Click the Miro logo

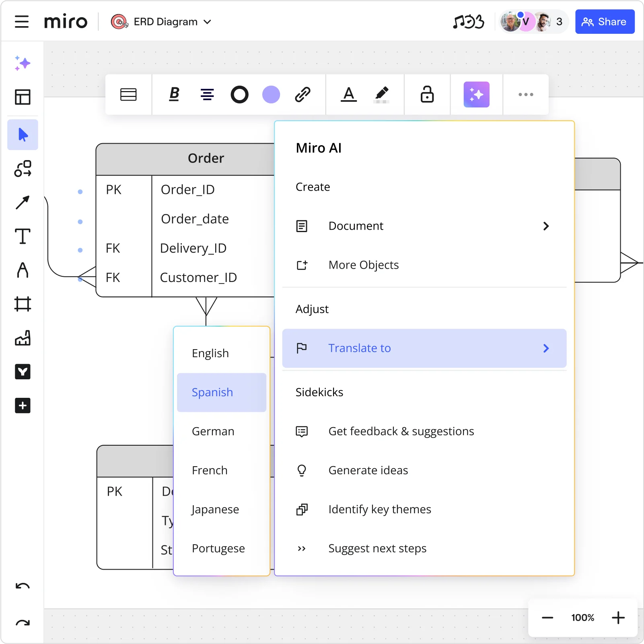coord(66,22)
